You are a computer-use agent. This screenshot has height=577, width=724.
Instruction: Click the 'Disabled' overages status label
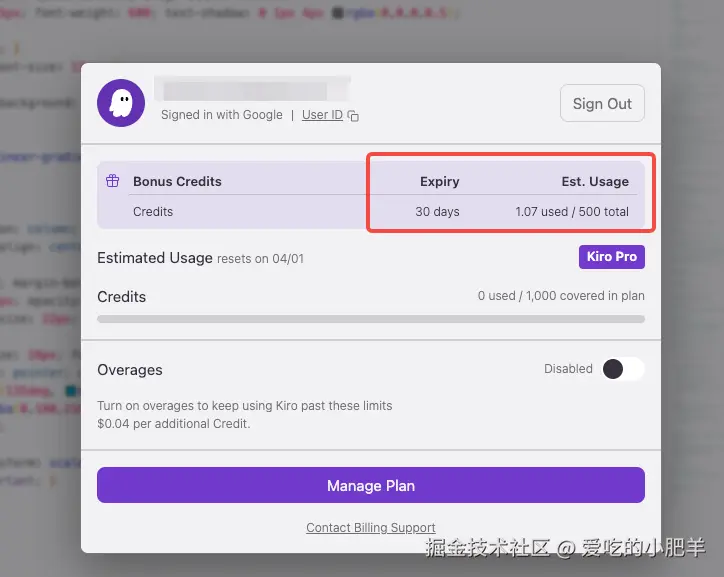coord(568,369)
